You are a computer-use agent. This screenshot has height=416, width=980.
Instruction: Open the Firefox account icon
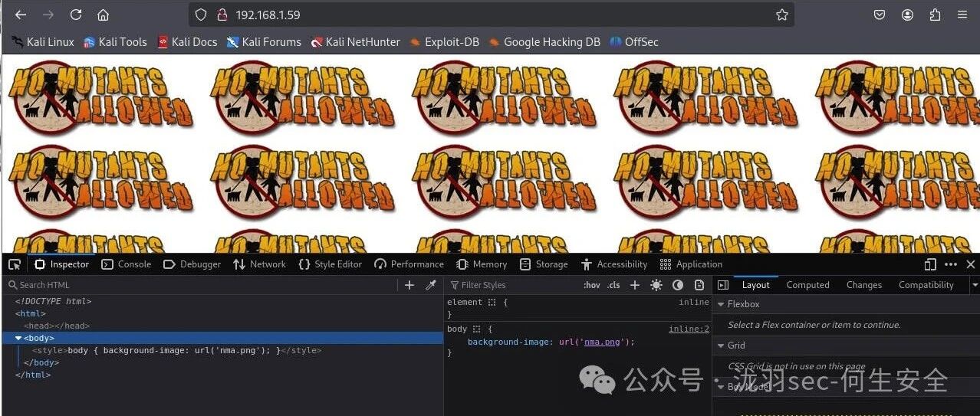pos(907,15)
